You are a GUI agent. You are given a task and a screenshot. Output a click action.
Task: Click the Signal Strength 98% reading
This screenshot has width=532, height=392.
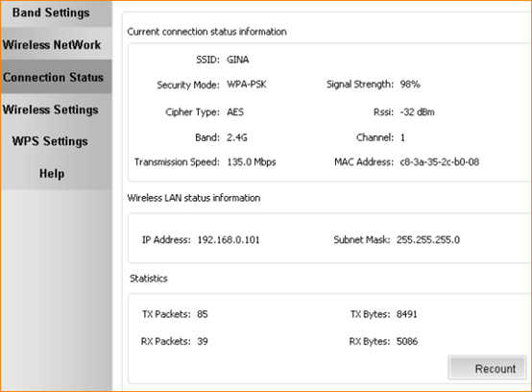pyautogui.click(x=410, y=85)
